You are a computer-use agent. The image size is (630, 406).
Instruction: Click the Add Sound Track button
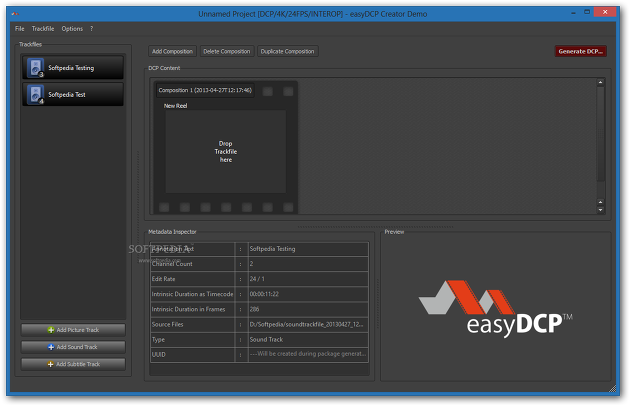(73, 347)
